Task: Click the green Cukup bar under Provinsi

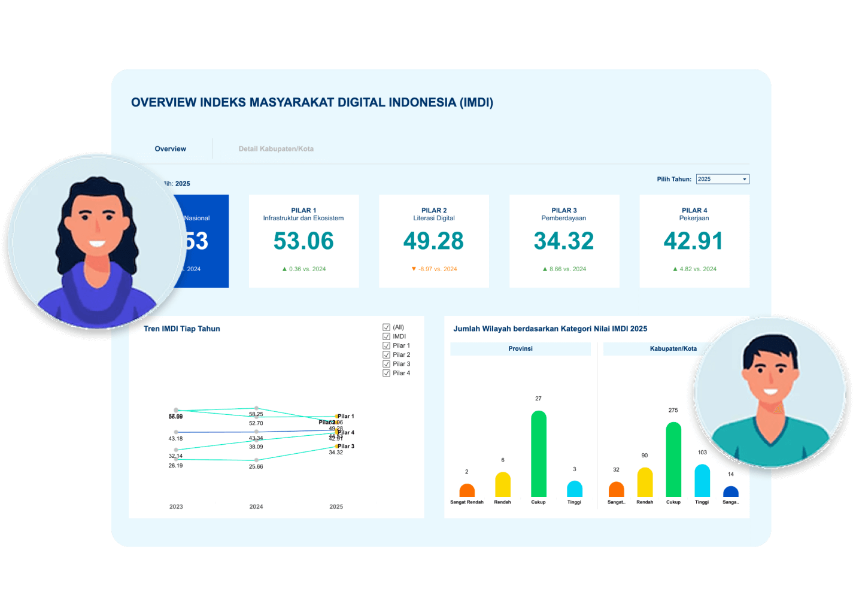Action: tap(538, 454)
